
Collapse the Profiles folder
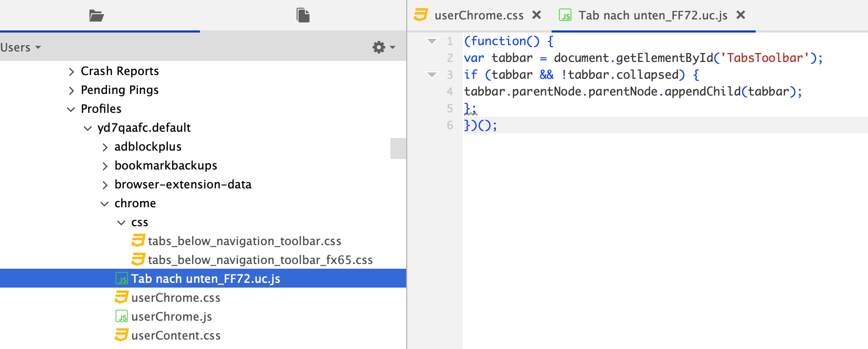click(71, 109)
